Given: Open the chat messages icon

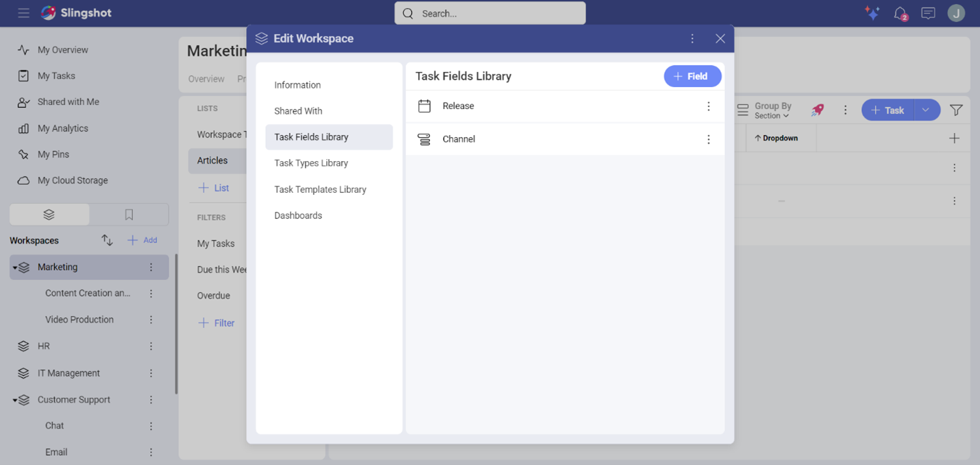Looking at the screenshot, I should pos(928,13).
